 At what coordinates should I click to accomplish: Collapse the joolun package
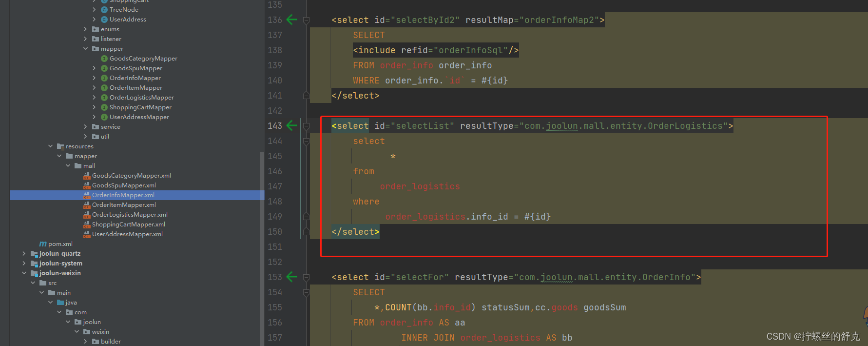tap(68, 322)
